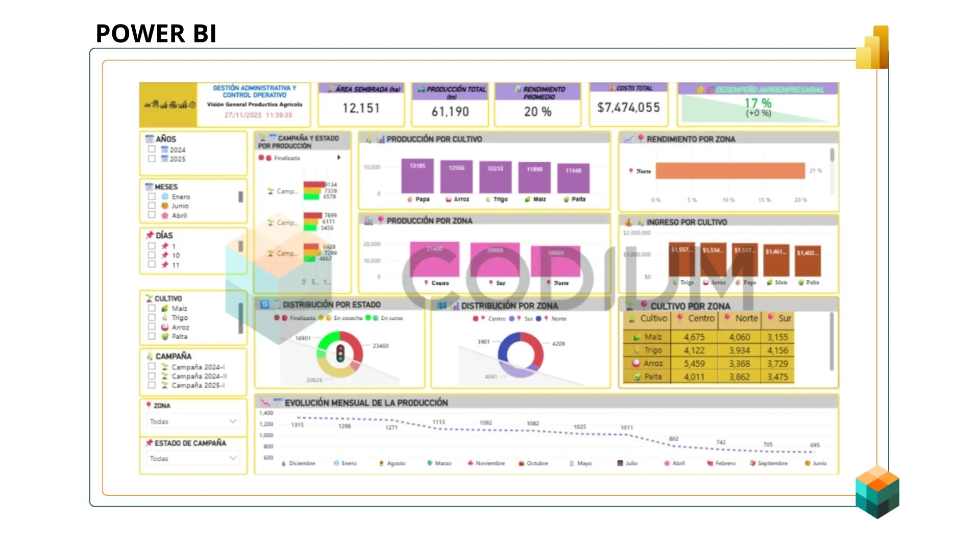Screen dimensions: 980x551
Task: Click the pin icon in RENDIMIENTO POR ZONA header
Action: click(641, 138)
